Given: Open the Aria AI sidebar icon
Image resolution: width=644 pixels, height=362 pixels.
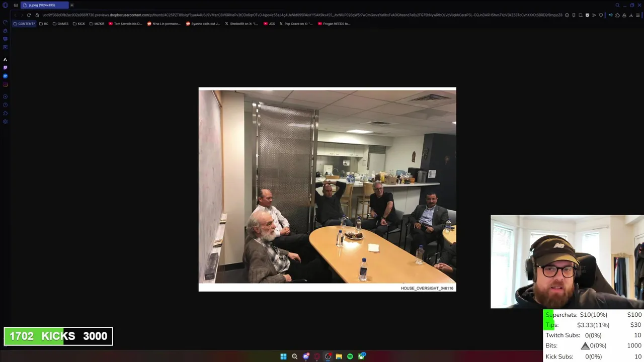Looking at the screenshot, I should tap(5, 60).
